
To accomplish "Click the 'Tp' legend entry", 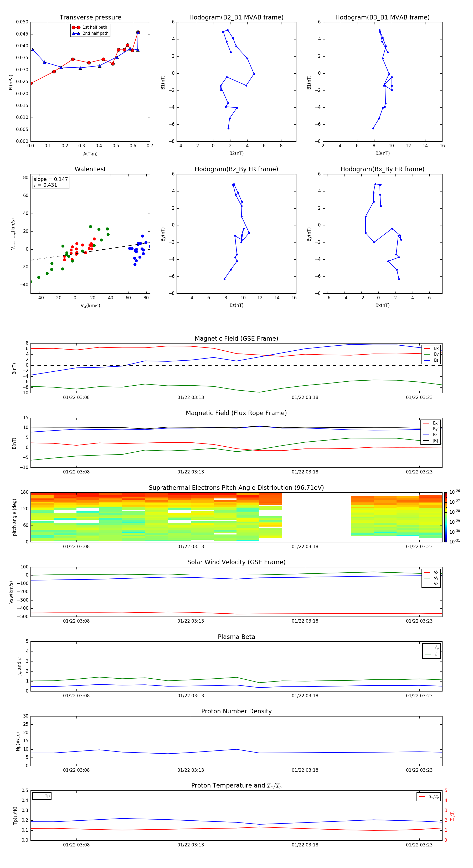I will 42,796.
